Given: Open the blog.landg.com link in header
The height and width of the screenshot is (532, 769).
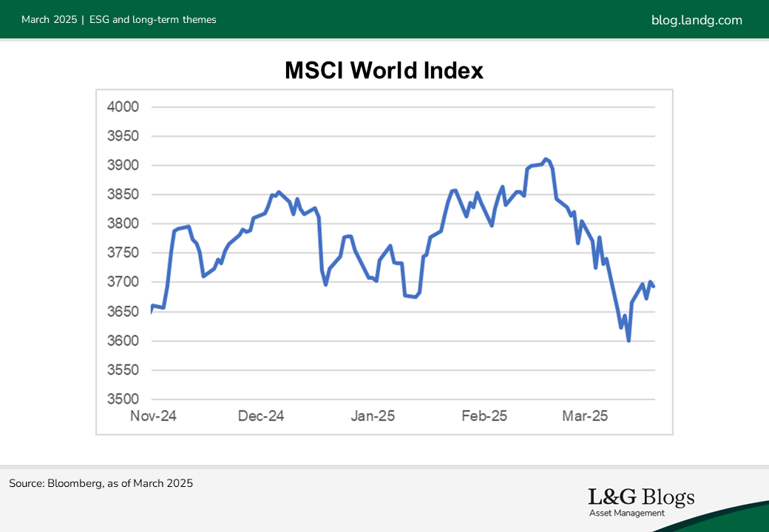Looking at the screenshot, I should (x=697, y=20).
